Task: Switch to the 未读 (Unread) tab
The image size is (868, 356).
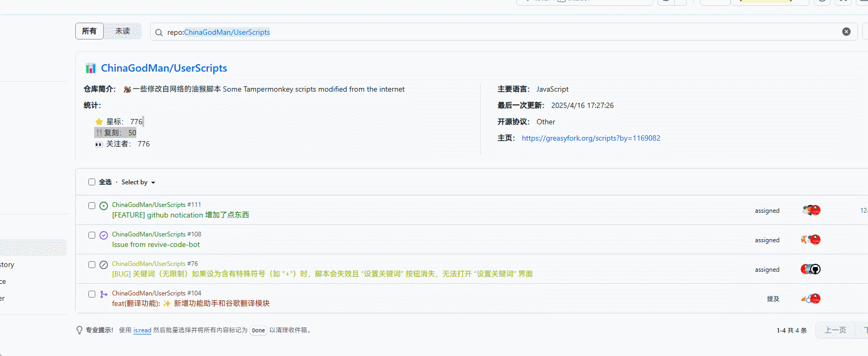Action: coord(123,31)
